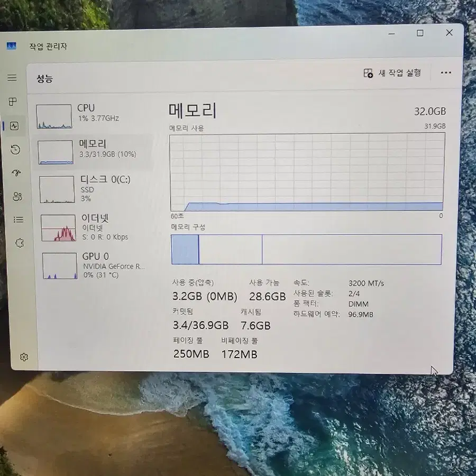
Task: Click the standby segment of memory composition
Action: (231, 249)
